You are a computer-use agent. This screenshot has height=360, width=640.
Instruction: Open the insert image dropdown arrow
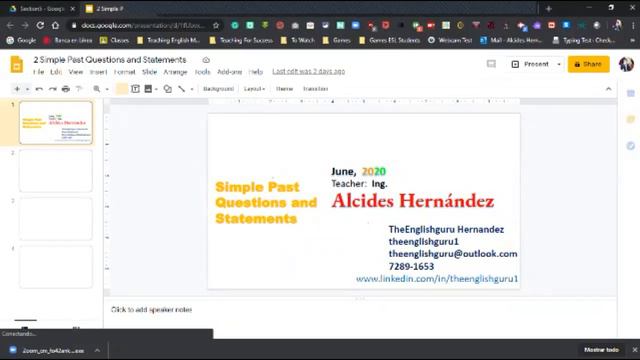point(156,89)
